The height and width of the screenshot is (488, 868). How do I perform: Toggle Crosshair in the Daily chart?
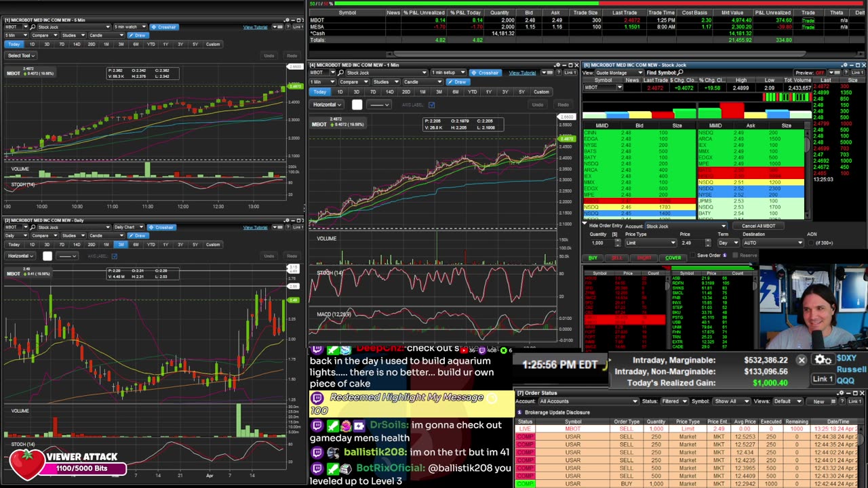pos(161,227)
